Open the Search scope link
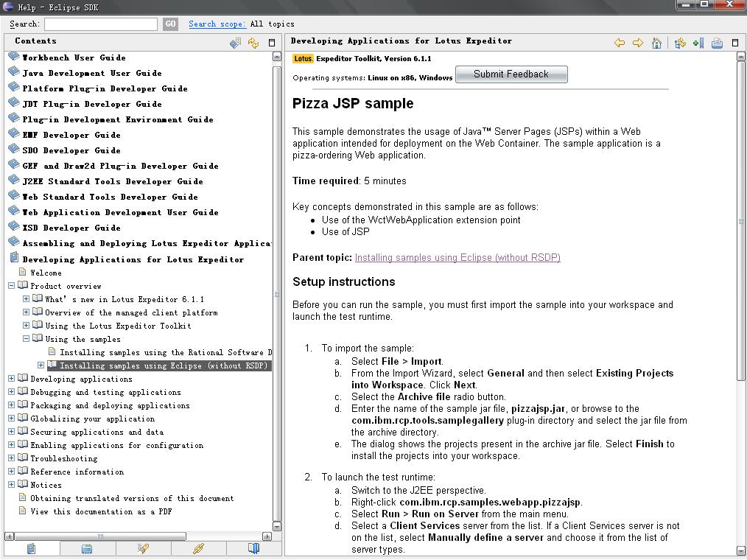 point(217,24)
